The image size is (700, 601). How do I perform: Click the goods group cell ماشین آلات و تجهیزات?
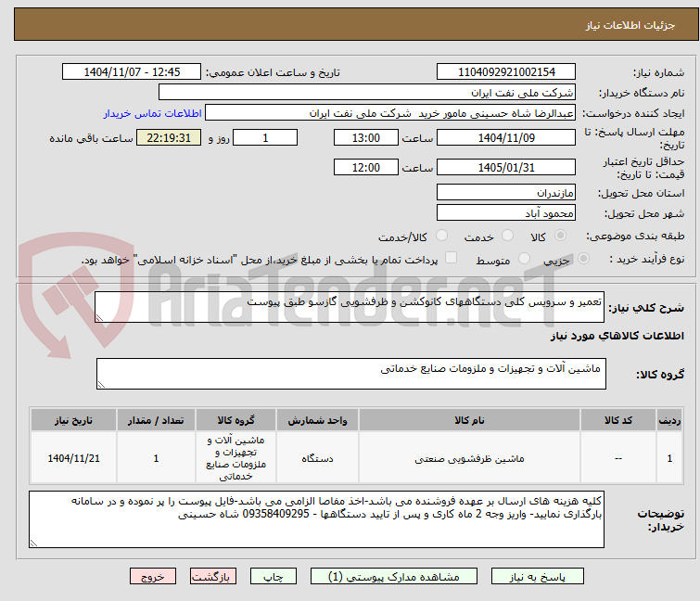235,458
